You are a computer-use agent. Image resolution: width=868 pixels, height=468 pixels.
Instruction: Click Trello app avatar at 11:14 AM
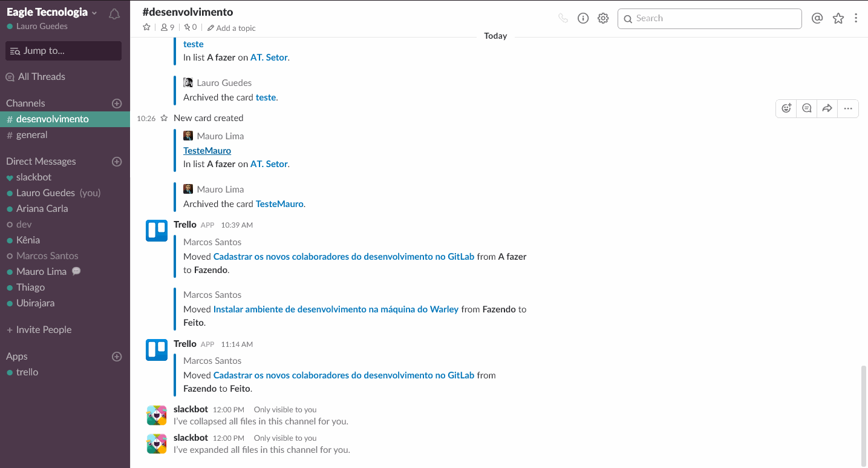tap(157, 350)
